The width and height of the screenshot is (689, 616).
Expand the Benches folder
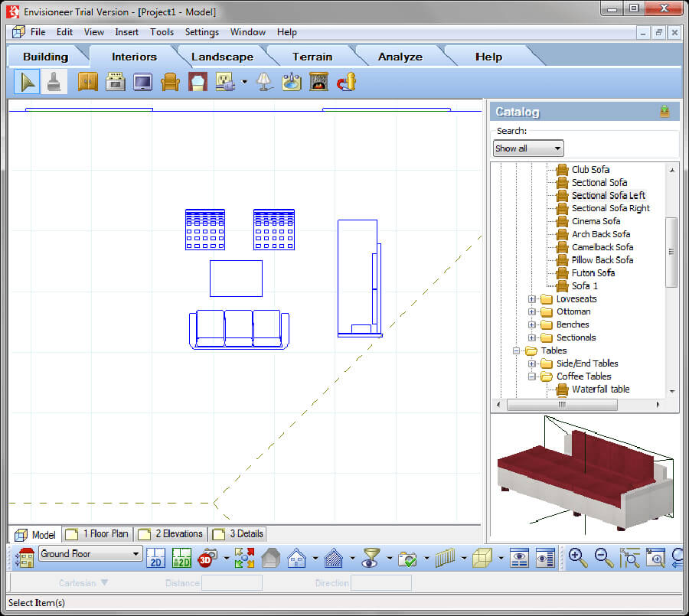point(532,325)
